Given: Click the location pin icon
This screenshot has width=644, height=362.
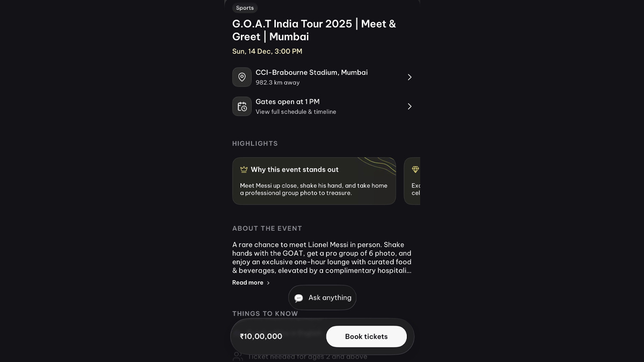Looking at the screenshot, I should click(x=241, y=77).
